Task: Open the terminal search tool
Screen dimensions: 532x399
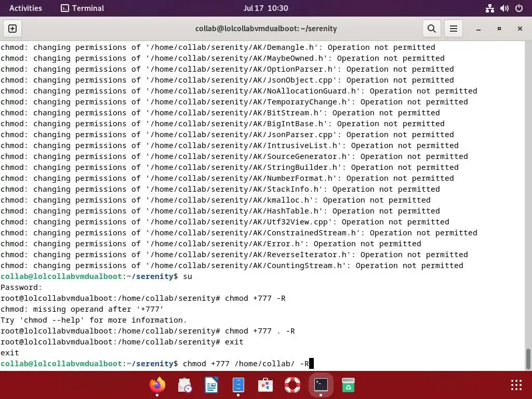Action: coord(432,29)
